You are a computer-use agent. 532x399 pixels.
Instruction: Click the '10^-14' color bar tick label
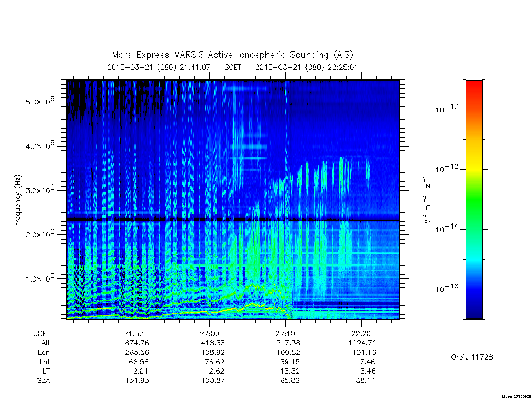pyautogui.click(x=446, y=229)
